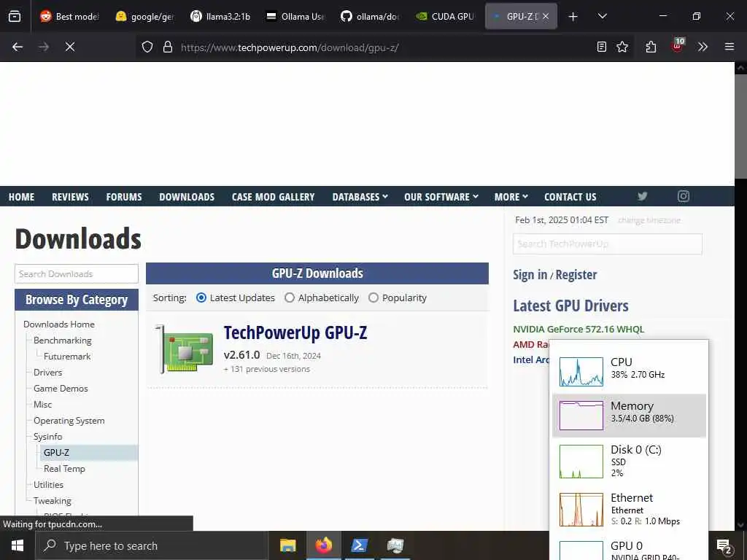Expand the Our Software menu
The width and height of the screenshot is (747, 560).
click(441, 197)
